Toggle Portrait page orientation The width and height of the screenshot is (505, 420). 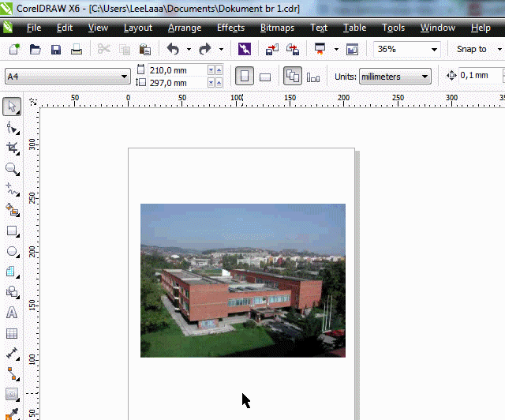[245, 77]
